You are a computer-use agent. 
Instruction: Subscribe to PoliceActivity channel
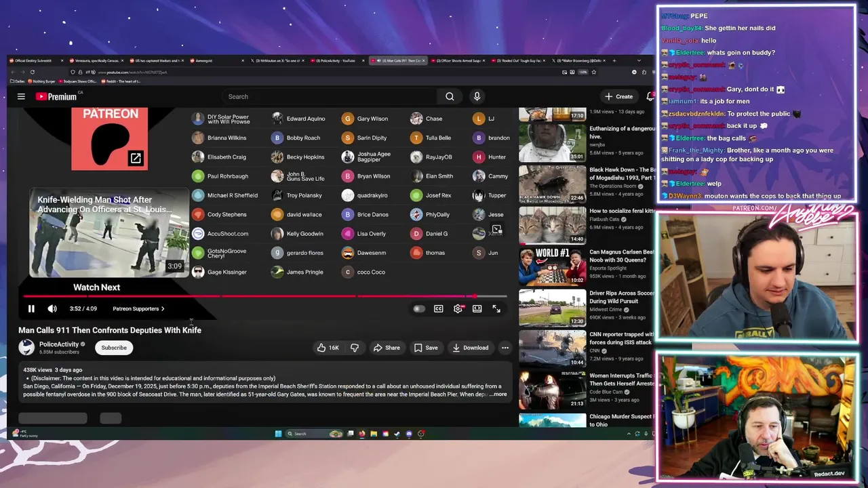(x=114, y=348)
